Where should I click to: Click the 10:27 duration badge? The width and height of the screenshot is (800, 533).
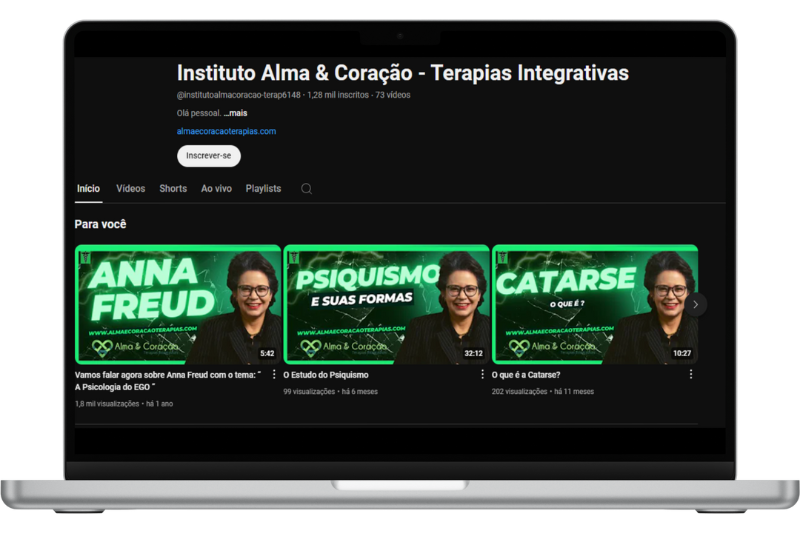[682, 353]
